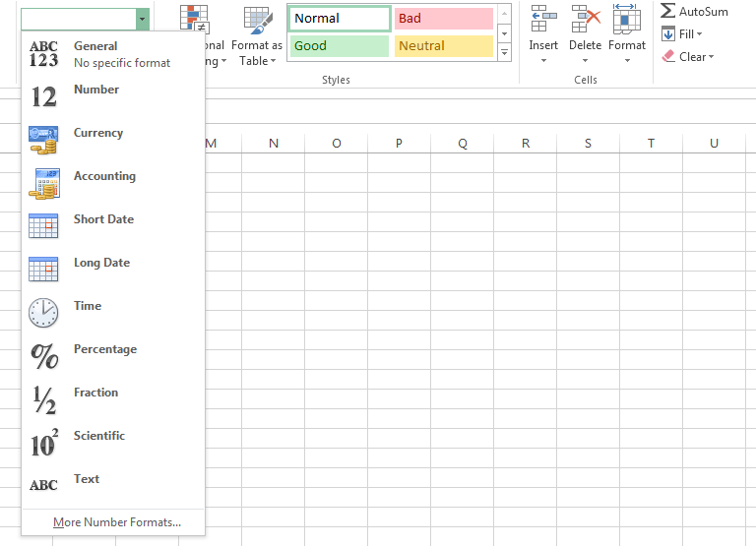Image resolution: width=756 pixels, height=546 pixels.
Task: Click the AutoSum sigma icon
Action: point(667,11)
